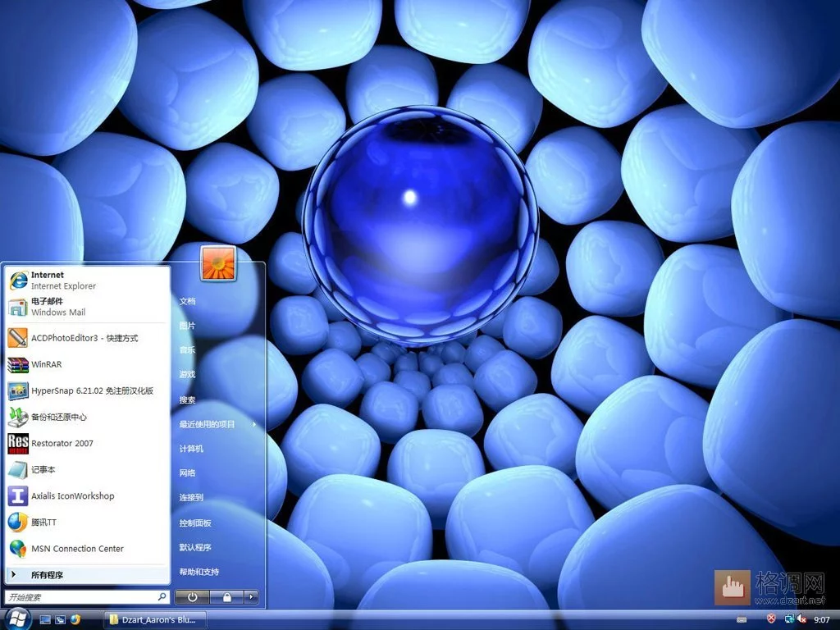Open 控制面板 (Control Panel) from the right pane
Screen dimensions: 840x630
click(195, 523)
